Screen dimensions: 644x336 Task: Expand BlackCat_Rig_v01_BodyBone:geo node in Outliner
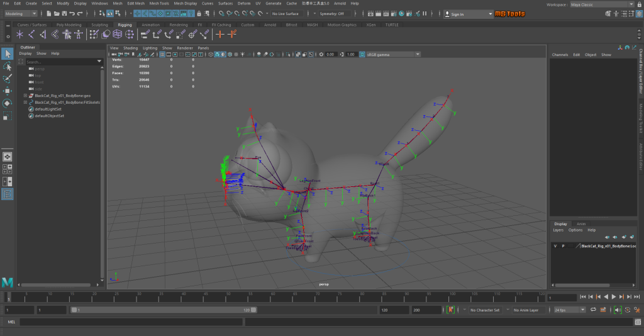pyautogui.click(x=25, y=96)
